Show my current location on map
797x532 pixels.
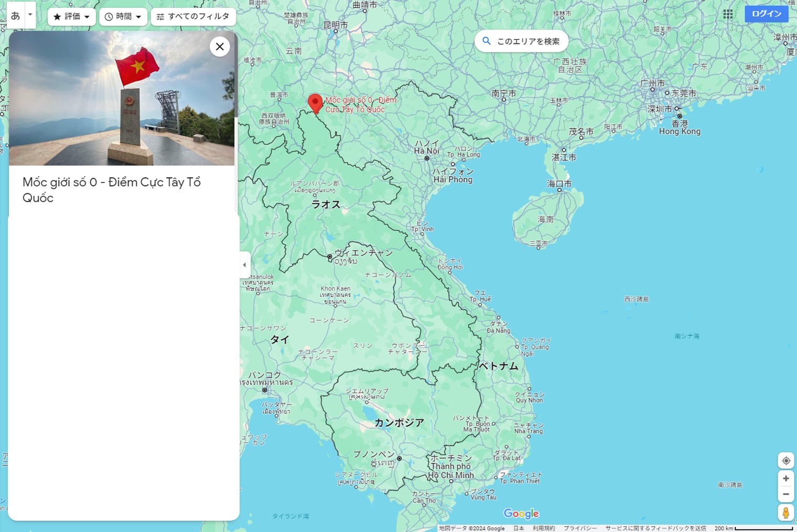click(785, 461)
